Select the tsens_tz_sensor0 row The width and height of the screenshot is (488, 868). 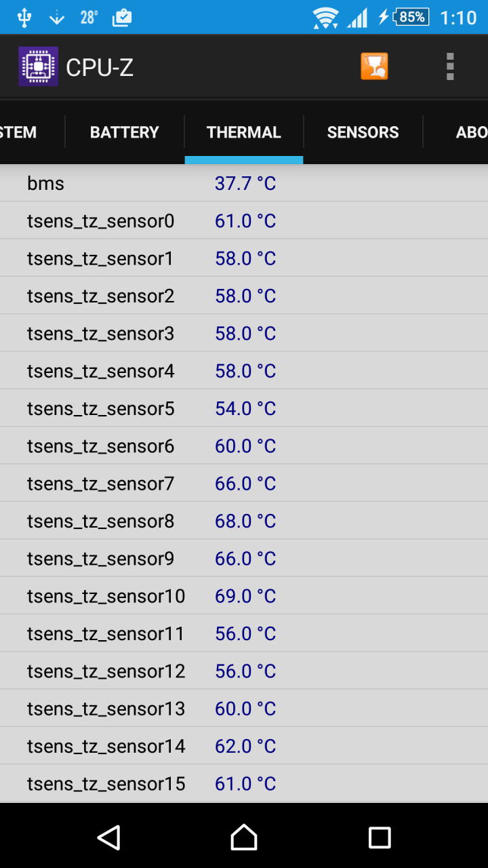[244, 220]
